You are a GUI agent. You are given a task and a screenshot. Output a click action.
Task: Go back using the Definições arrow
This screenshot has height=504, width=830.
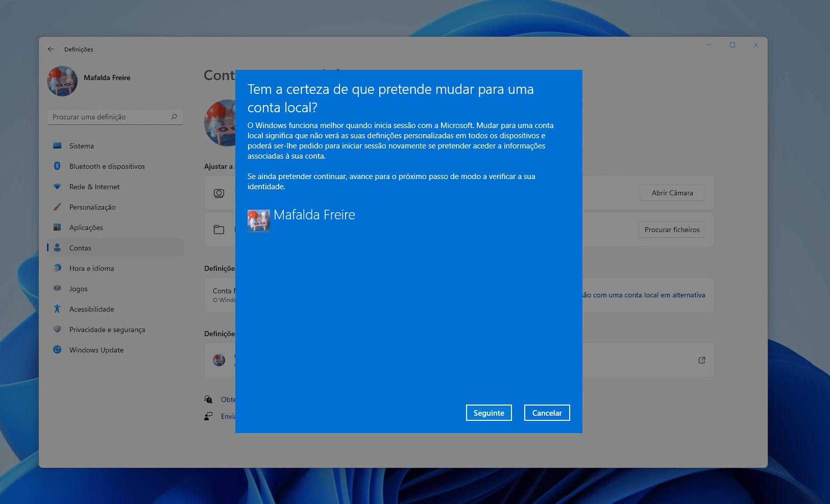point(51,49)
